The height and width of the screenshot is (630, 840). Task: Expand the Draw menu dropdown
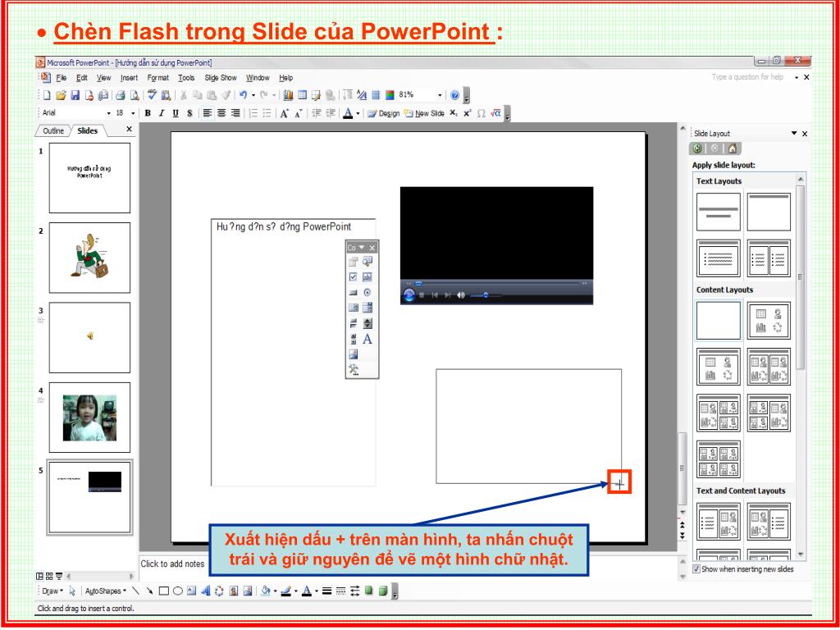tap(52, 591)
